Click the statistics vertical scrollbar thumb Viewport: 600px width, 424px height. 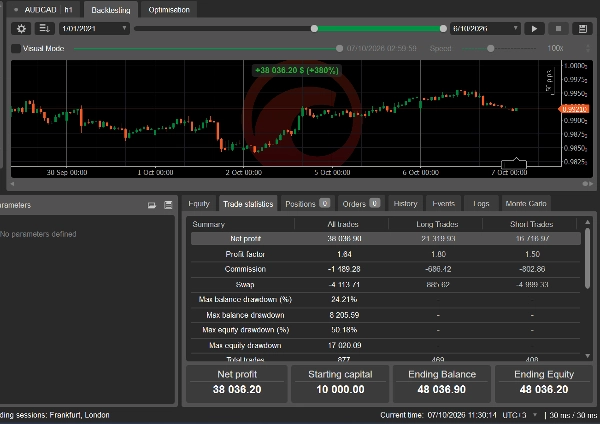(587, 259)
